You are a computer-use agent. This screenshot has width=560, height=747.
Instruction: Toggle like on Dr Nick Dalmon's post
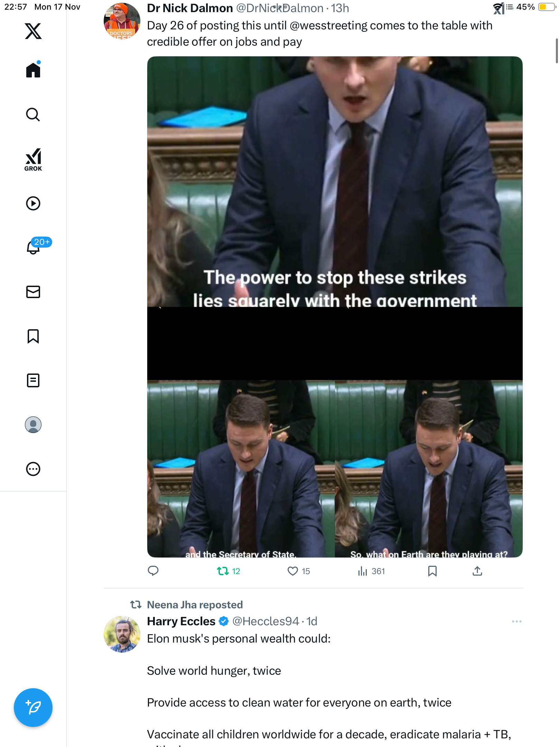pos(293,571)
